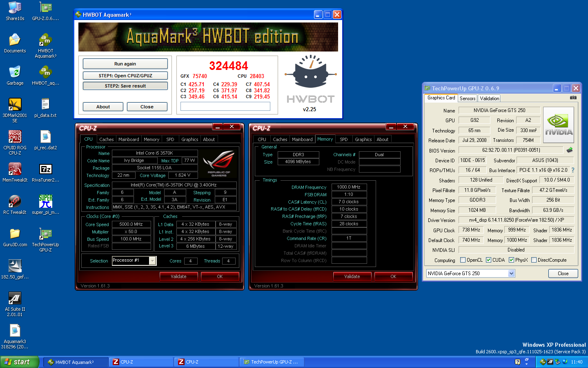Select the TechPowerUp GPU-Z taskbar button
588x368 pixels.
tap(272, 362)
